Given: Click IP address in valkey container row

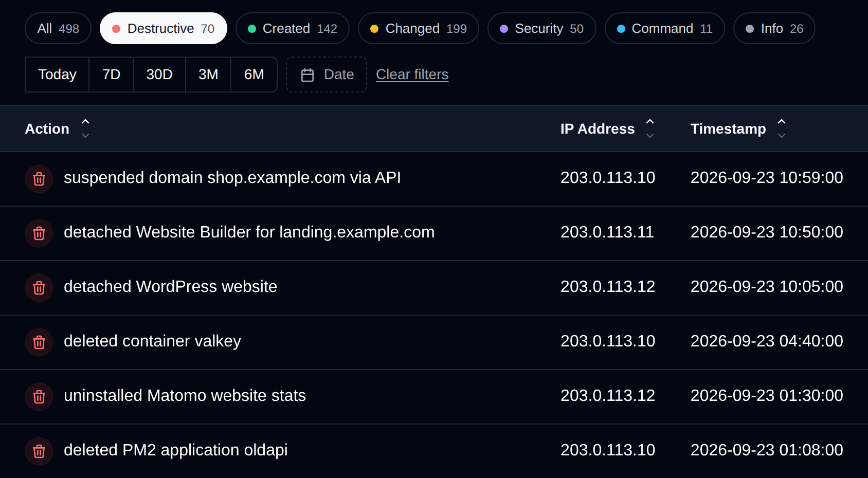Looking at the screenshot, I should tap(608, 341).
